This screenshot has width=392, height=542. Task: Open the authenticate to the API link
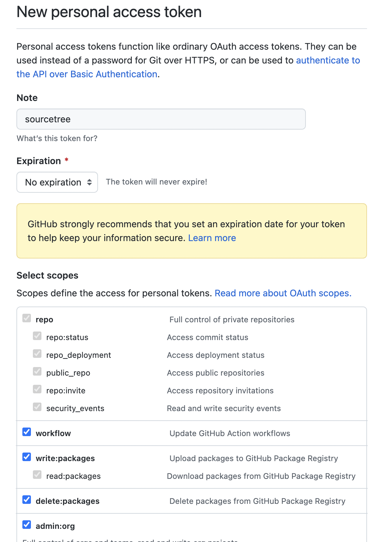coord(328,61)
